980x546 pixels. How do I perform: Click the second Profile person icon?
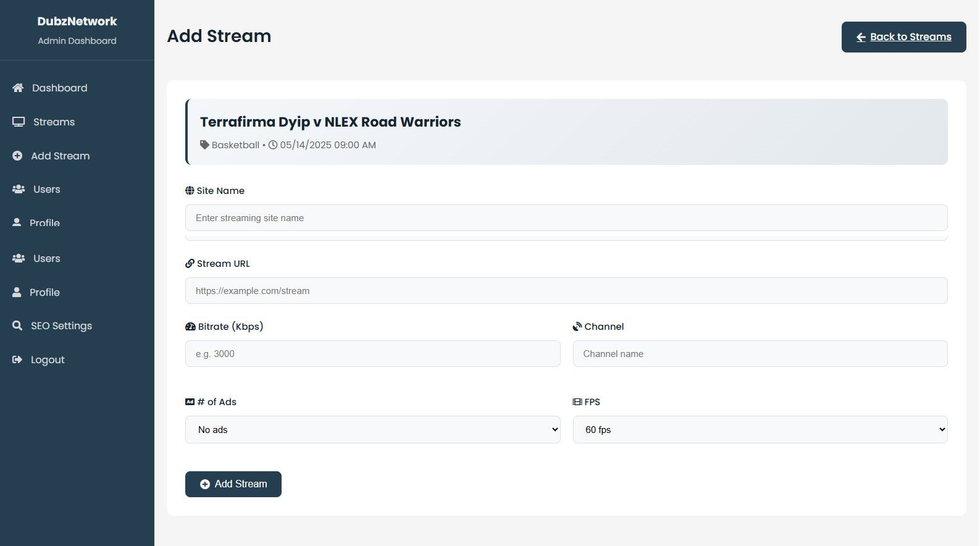[x=17, y=292]
